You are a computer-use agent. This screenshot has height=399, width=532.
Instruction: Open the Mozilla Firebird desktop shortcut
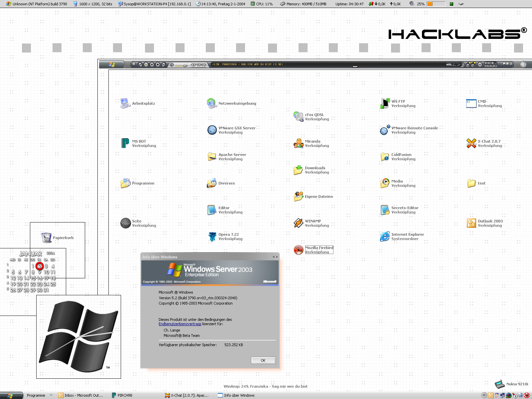pyautogui.click(x=299, y=250)
